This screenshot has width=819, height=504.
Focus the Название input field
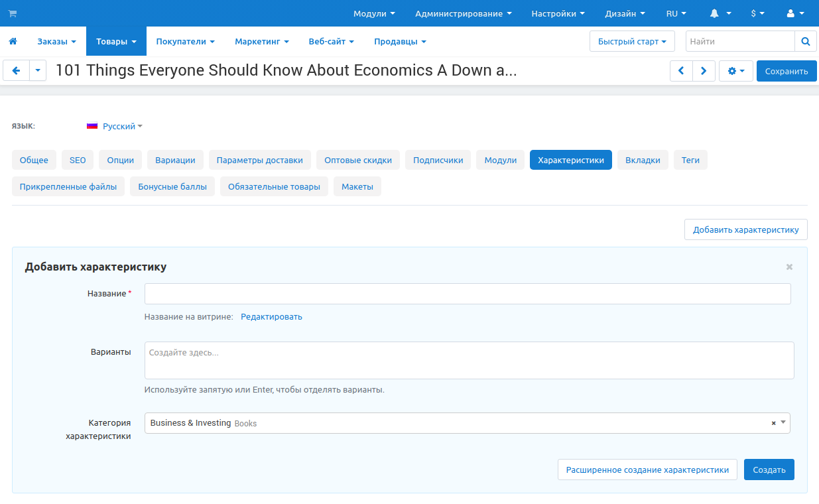point(467,294)
